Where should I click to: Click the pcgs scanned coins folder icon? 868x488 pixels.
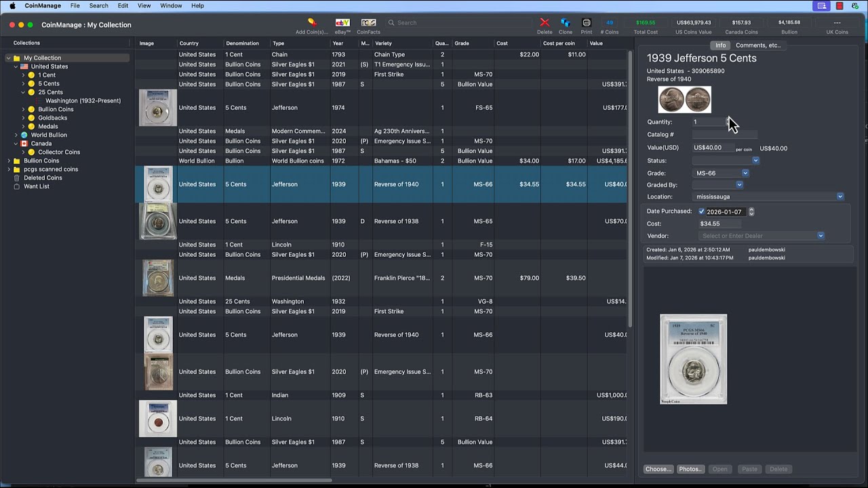coord(17,169)
